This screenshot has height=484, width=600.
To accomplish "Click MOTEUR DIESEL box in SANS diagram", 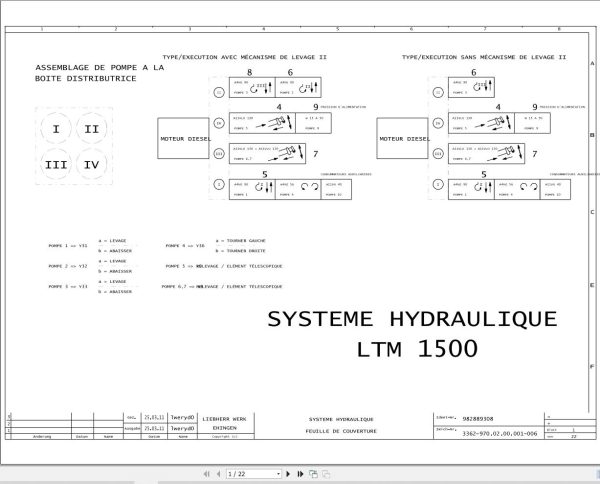I will (402, 138).
